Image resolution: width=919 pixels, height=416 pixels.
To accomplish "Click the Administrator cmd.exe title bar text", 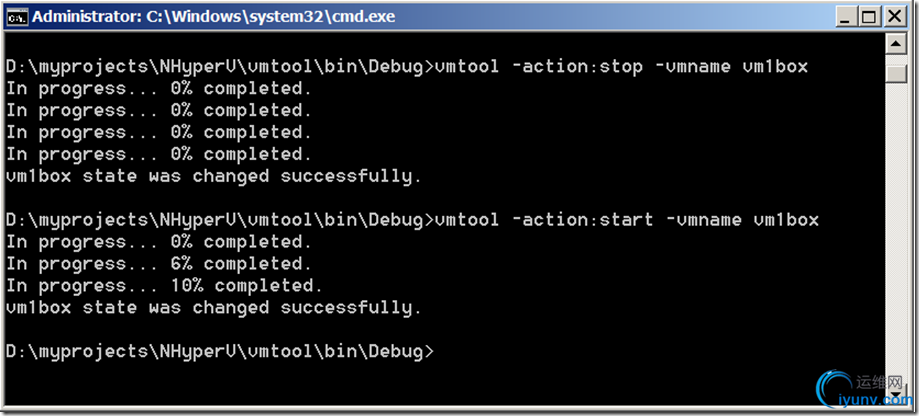I will point(213,17).
